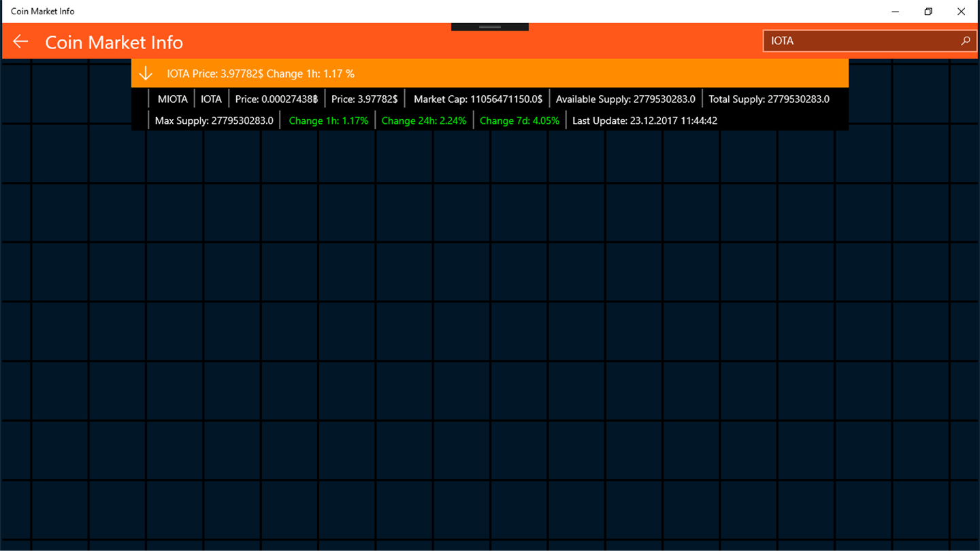Click the IOTA name cell

[211, 99]
